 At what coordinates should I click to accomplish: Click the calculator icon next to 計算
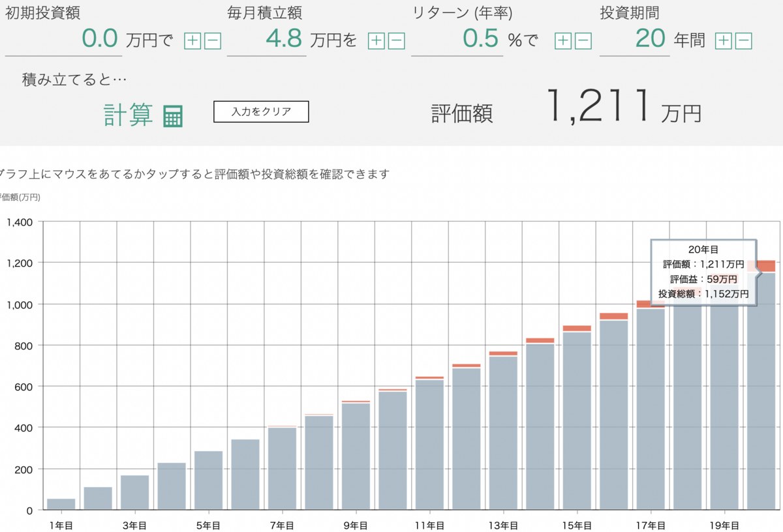tap(173, 116)
